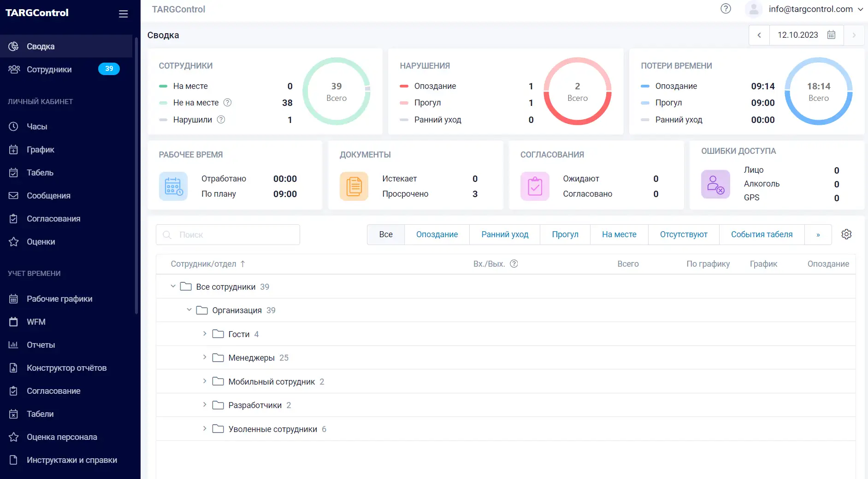The width and height of the screenshot is (868, 479).
Task: Select the 'События табеля' filter tab
Action: (x=762, y=234)
